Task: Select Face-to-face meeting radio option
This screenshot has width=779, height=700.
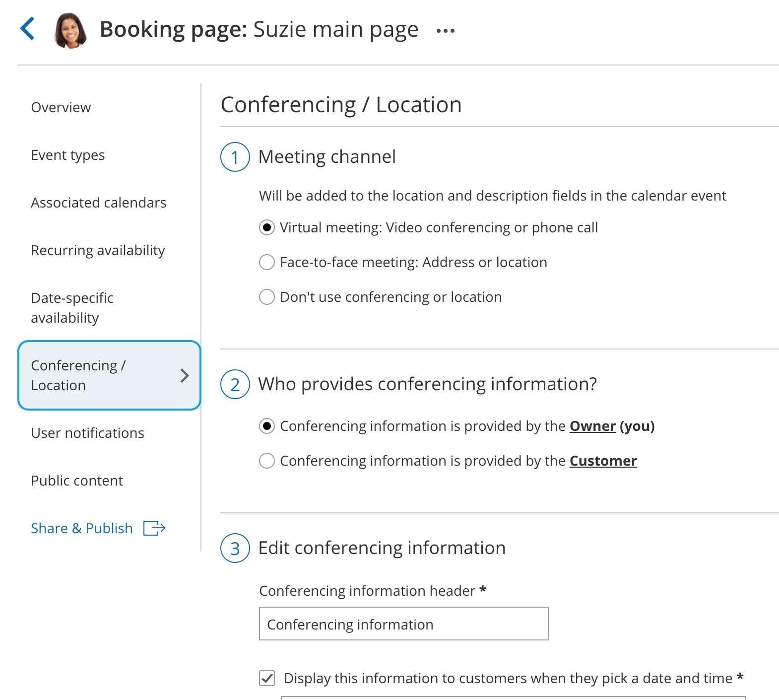Action: [267, 262]
